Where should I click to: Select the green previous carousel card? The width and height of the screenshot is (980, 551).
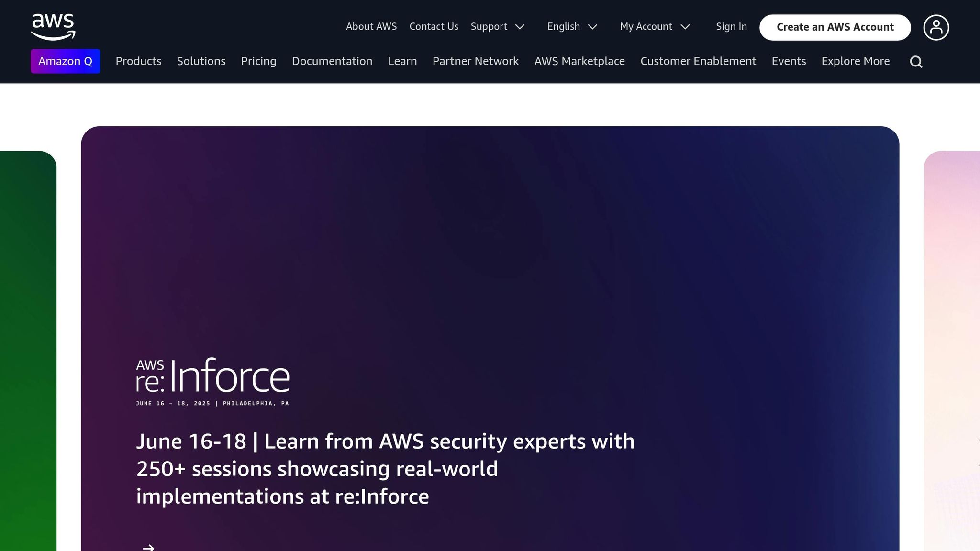28,351
